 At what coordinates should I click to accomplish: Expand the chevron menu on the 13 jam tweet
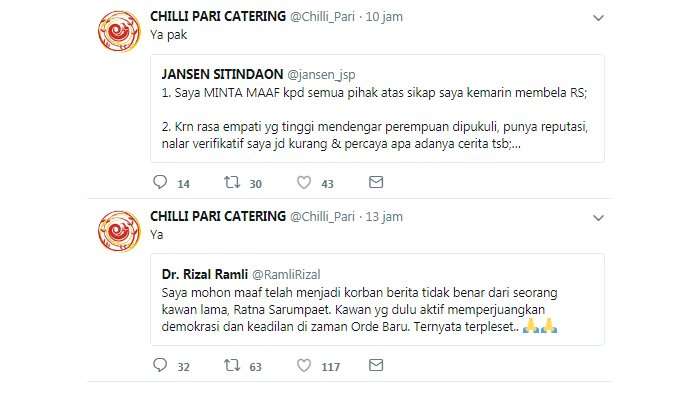click(x=598, y=218)
